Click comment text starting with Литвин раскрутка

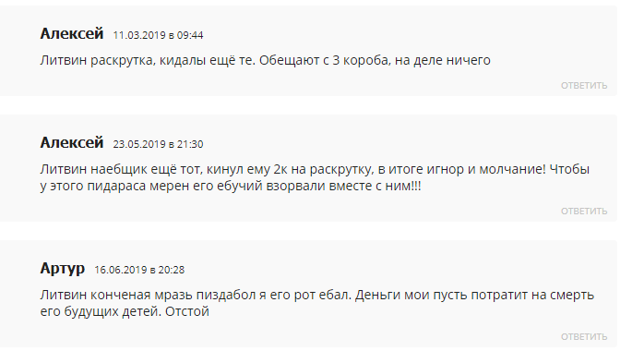[266, 60]
